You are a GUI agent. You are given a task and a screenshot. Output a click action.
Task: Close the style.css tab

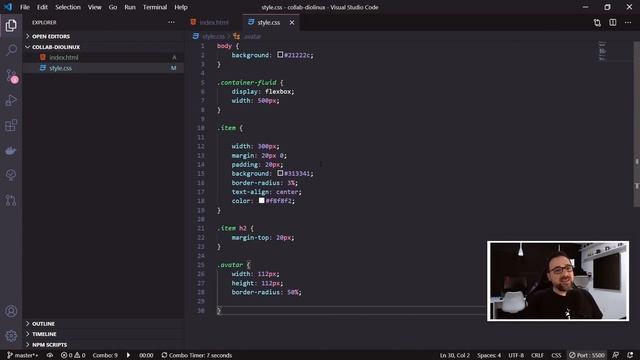pyautogui.click(x=292, y=22)
